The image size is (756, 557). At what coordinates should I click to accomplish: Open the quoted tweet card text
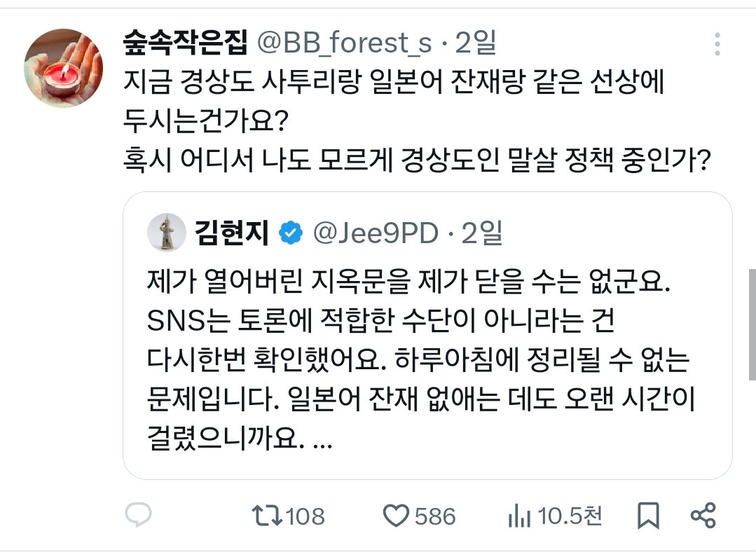(420, 359)
